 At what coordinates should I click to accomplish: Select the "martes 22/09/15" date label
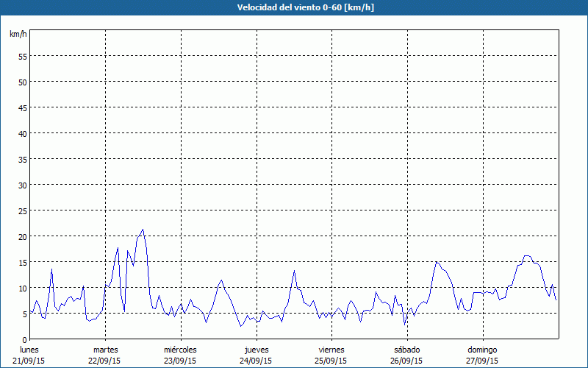[105, 355]
